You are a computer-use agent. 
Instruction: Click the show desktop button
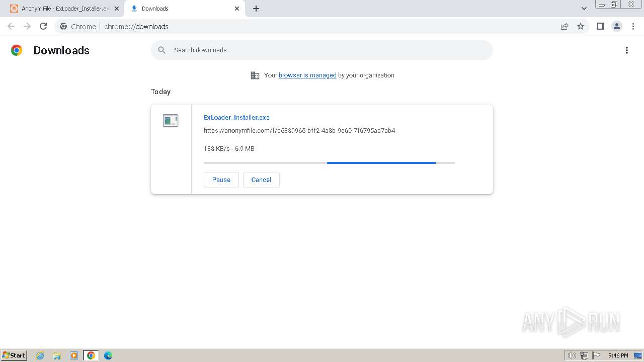coord(638,355)
